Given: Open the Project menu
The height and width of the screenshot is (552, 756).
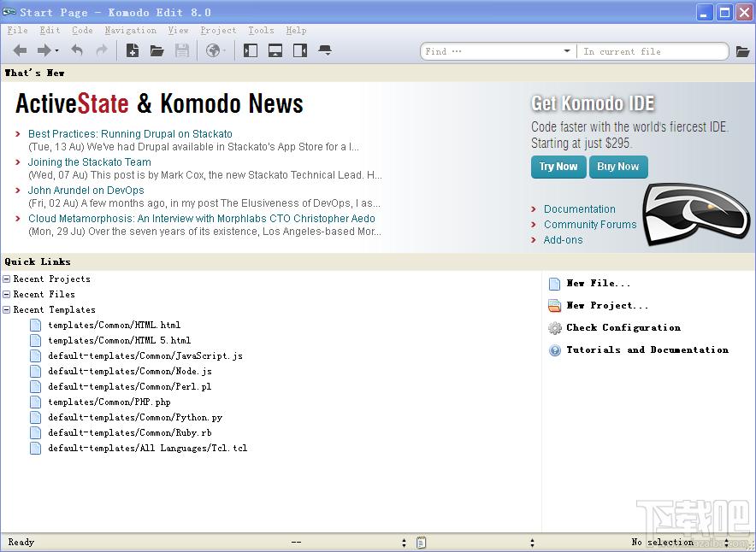Looking at the screenshot, I should 218,31.
